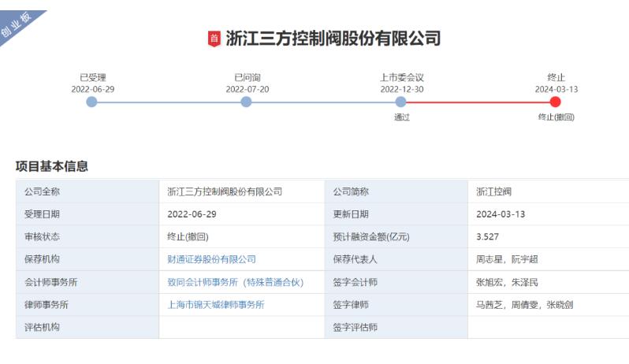629x364 pixels.
Task: Click the 浙江控阀 company short name cell
Action: (x=494, y=191)
